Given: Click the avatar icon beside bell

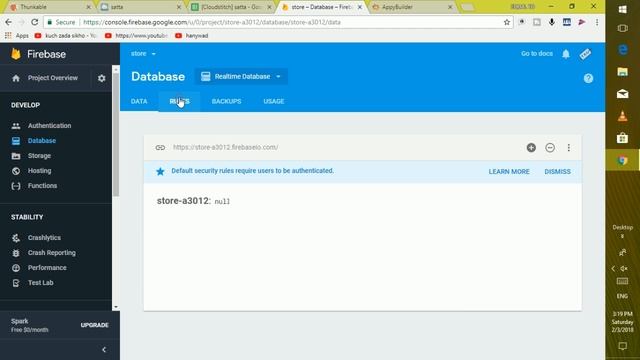Looking at the screenshot, I should pos(585,54).
